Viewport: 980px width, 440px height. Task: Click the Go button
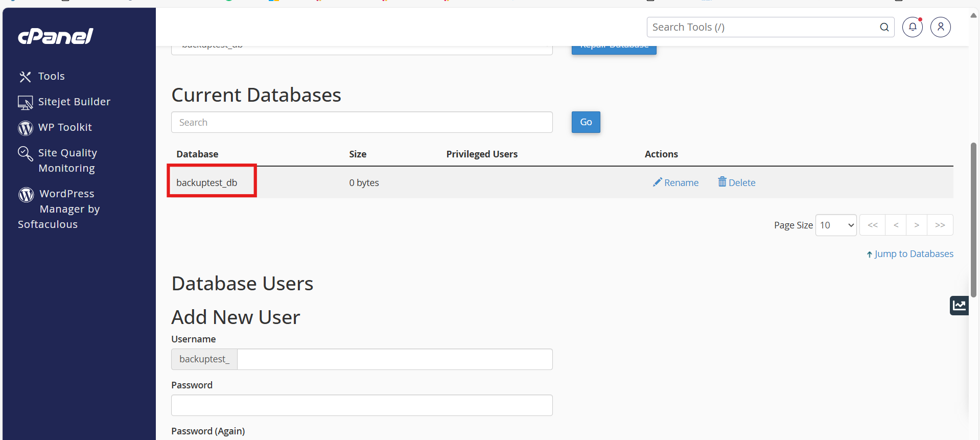[x=586, y=122]
